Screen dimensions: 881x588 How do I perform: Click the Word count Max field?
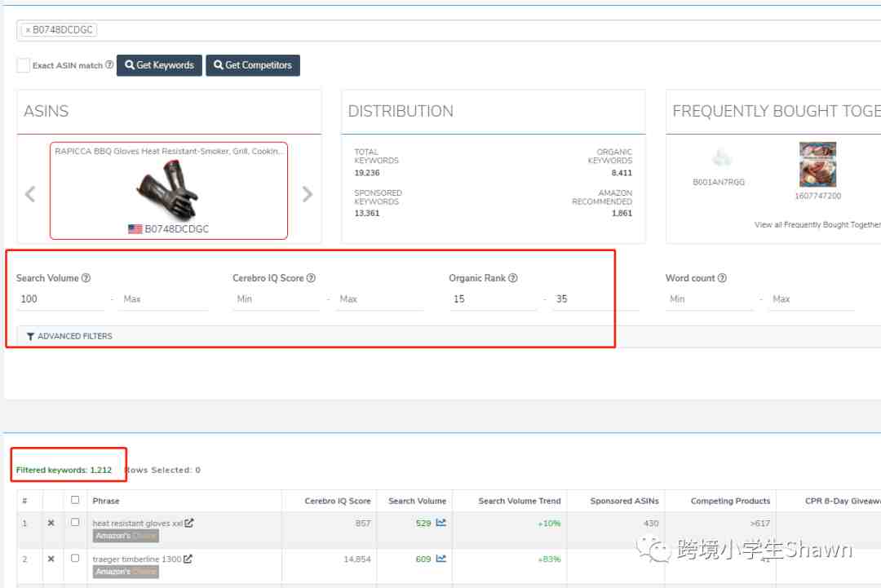coord(812,299)
